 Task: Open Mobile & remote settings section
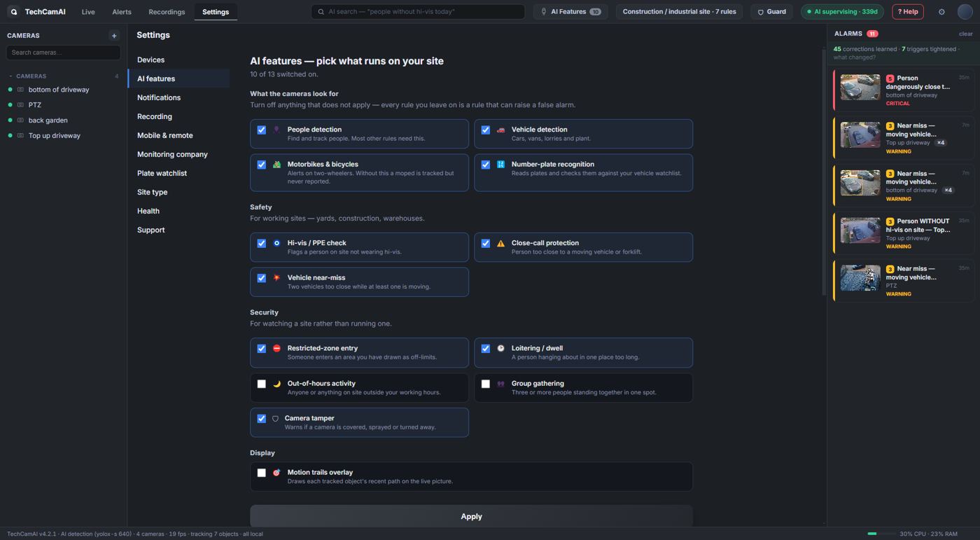click(x=179, y=135)
